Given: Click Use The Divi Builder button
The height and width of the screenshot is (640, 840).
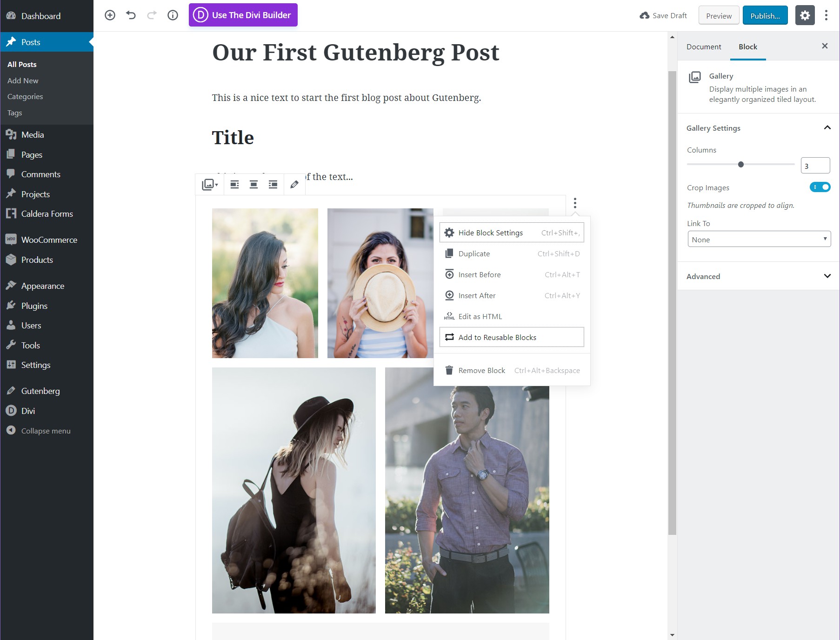Looking at the screenshot, I should coord(243,15).
